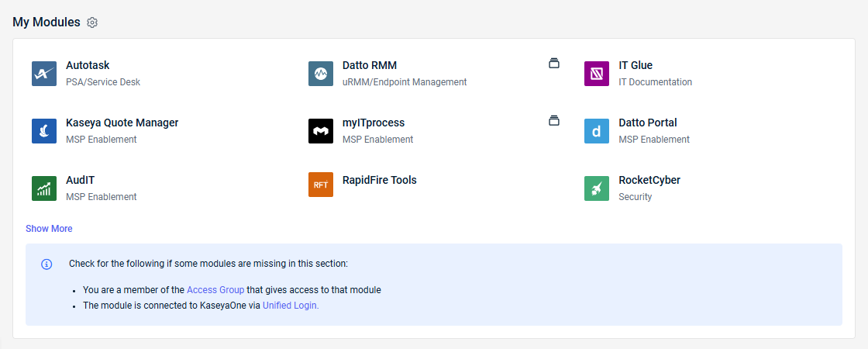Click the RocketCyber module icon
868x349 pixels.
pyautogui.click(x=597, y=188)
